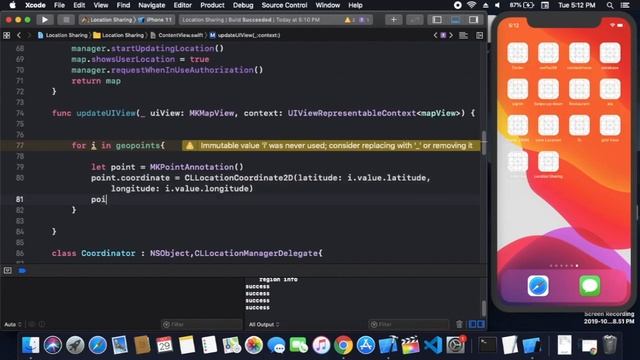This screenshot has width=640, height=360.
Task: Show the variables view pane
Action: pyautogui.click(x=473, y=324)
